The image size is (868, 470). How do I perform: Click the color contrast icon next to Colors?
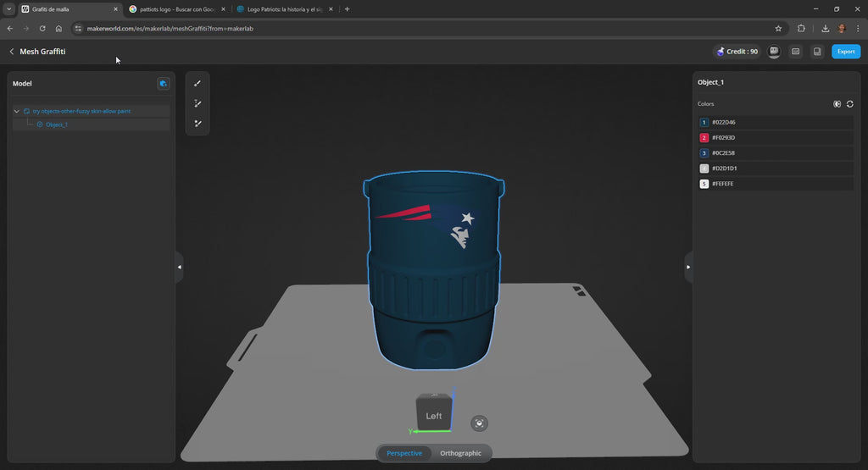coord(837,104)
